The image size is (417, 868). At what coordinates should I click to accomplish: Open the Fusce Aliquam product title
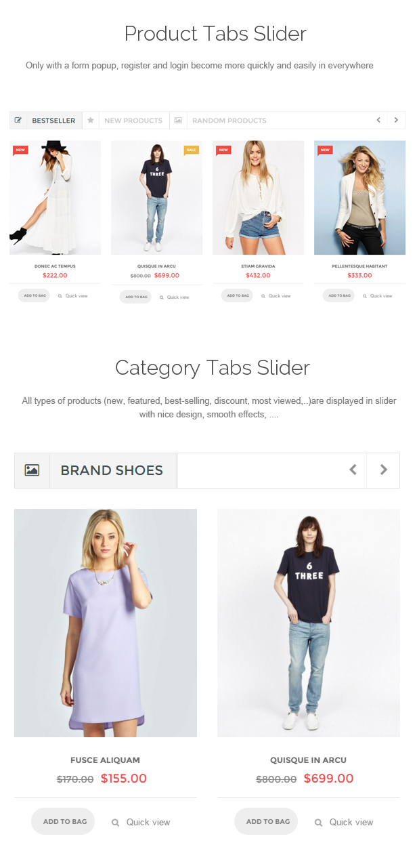pos(106,760)
